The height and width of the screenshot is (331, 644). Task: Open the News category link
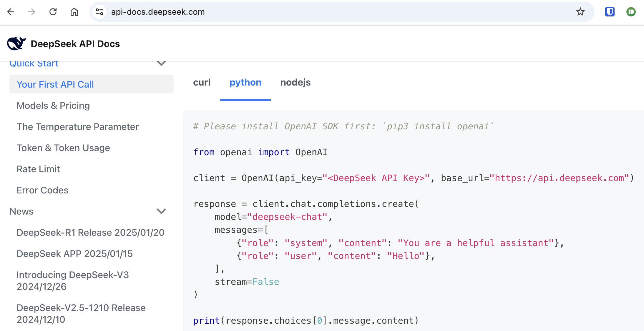pos(21,211)
